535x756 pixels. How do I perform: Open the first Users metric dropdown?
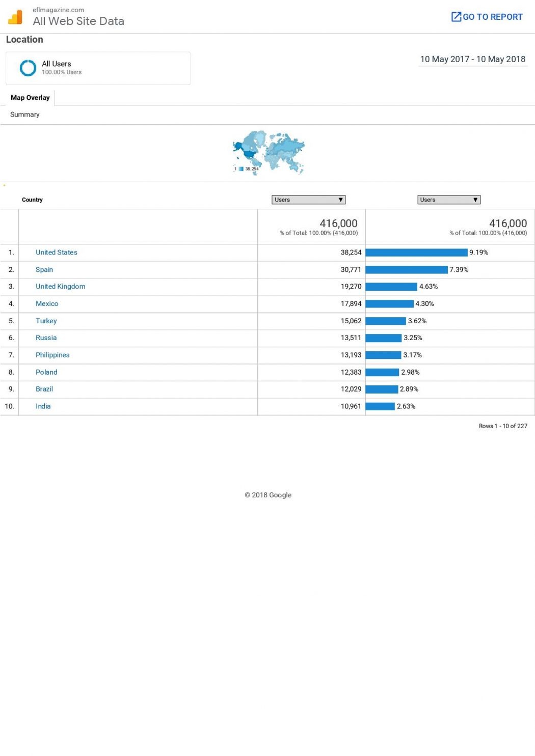click(x=308, y=200)
